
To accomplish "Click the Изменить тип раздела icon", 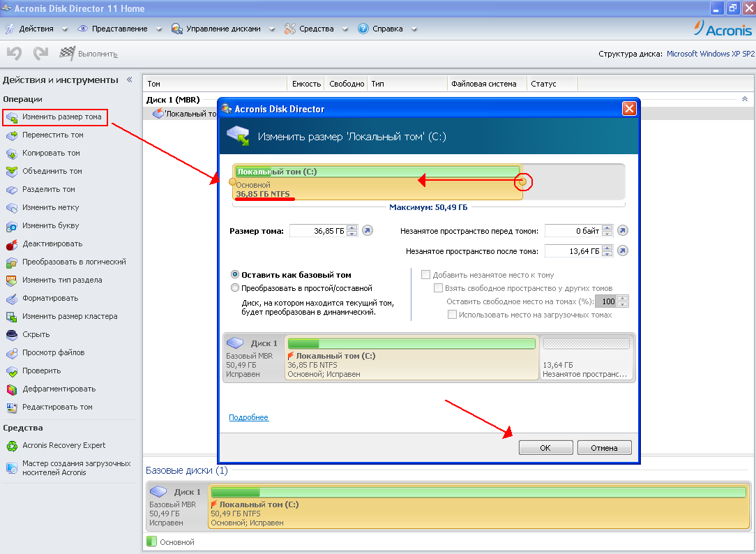I will (12, 280).
